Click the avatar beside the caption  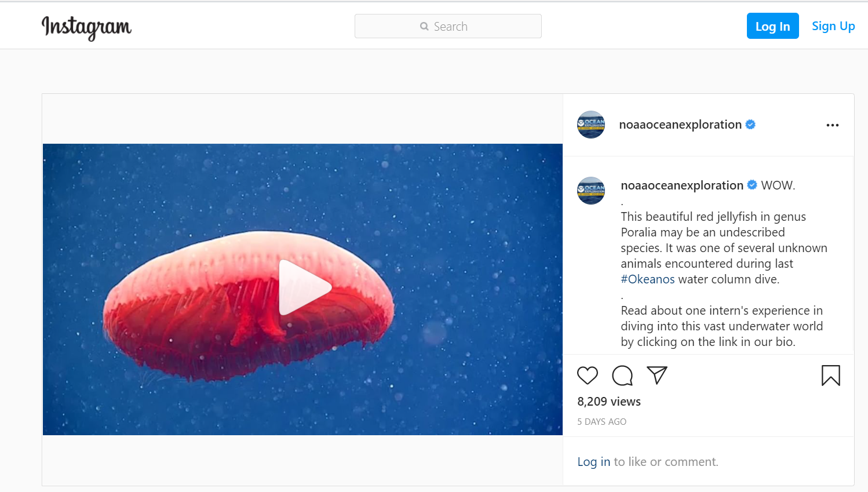pyautogui.click(x=591, y=191)
